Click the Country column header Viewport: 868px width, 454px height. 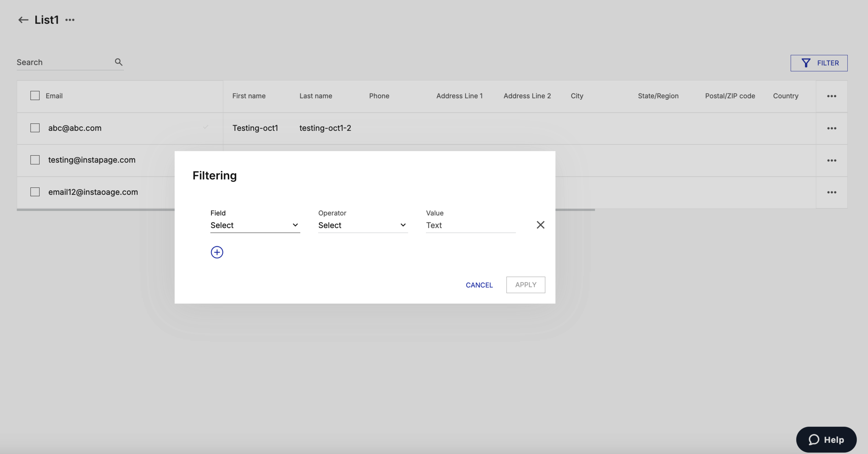(x=785, y=96)
